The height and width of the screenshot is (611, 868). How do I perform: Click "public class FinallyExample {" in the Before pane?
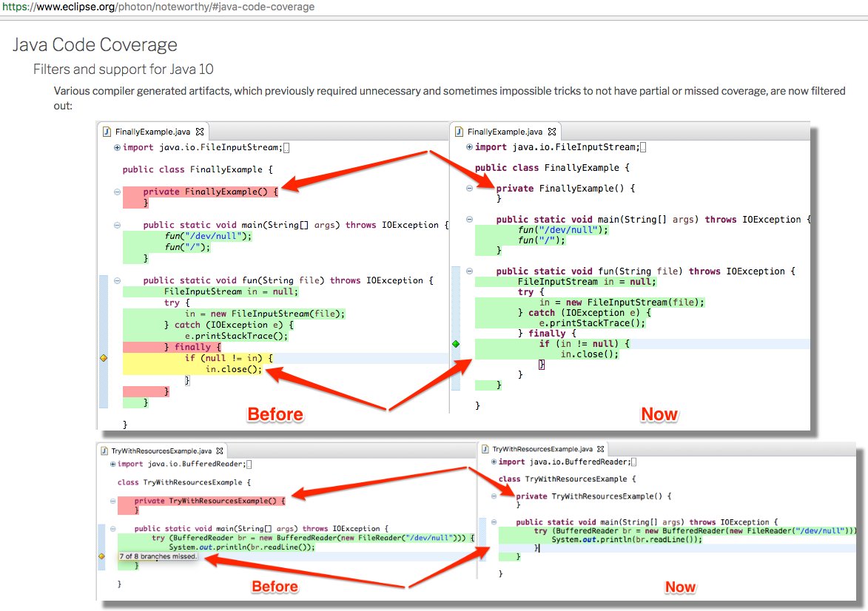click(198, 169)
